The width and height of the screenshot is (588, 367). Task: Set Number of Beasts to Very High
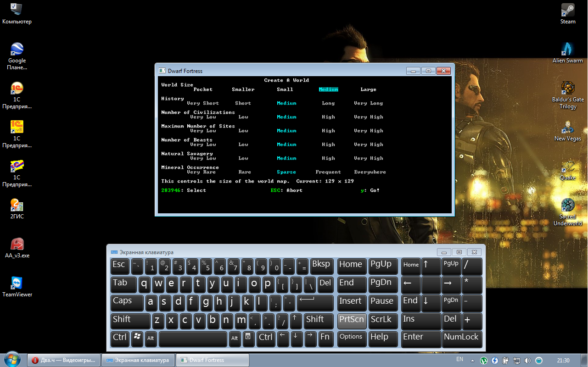368,145
